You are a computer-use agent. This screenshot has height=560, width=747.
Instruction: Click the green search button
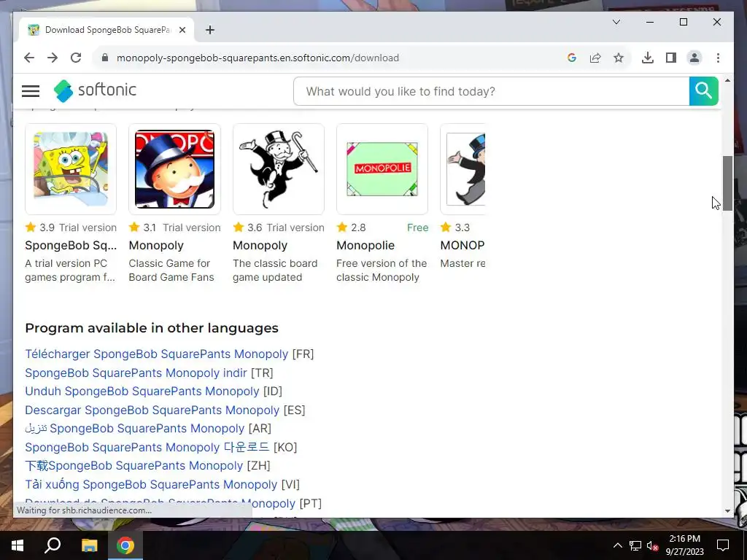coord(704,91)
